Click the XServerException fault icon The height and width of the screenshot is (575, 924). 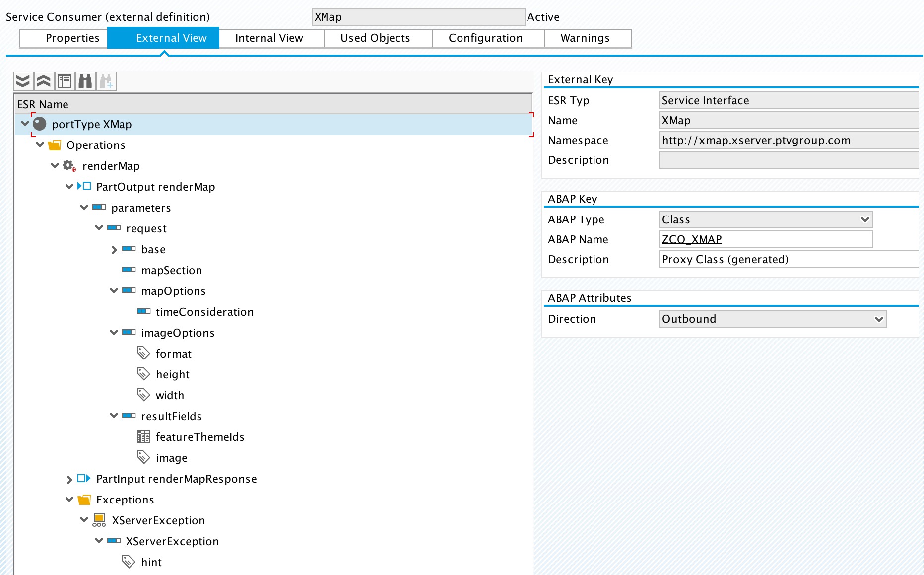[99, 520]
